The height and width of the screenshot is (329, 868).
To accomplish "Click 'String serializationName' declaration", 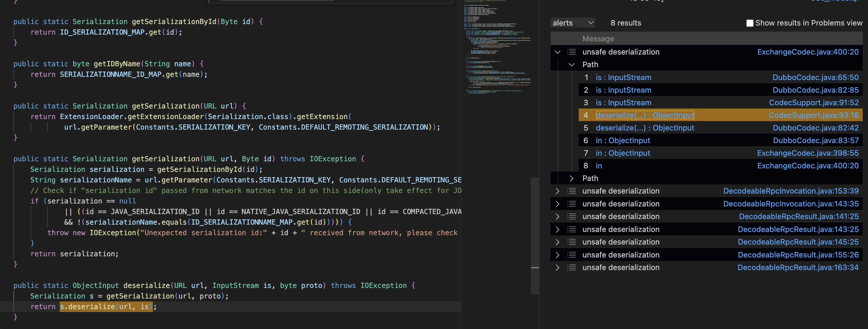I will pyautogui.click(x=81, y=180).
